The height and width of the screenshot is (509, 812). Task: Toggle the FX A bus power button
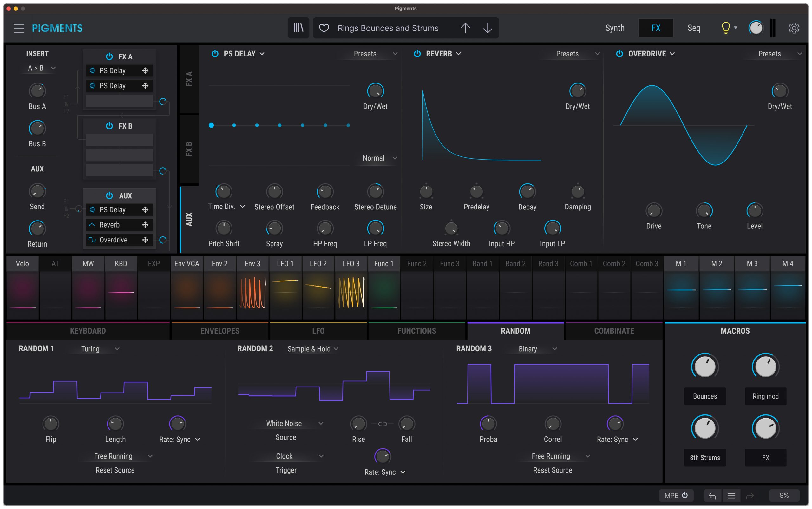pos(109,56)
